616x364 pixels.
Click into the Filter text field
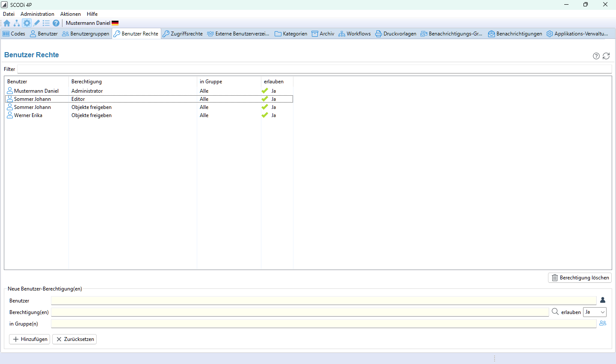[314, 69]
